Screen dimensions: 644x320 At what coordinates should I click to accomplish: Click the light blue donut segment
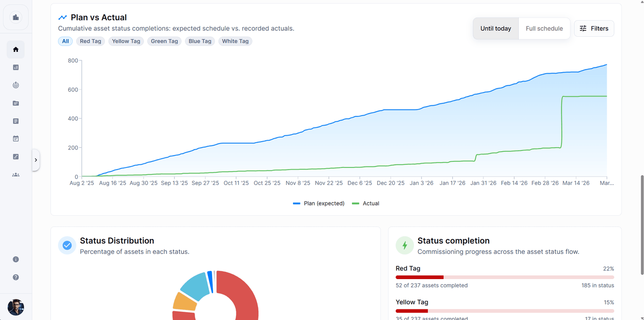click(x=196, y=286)
